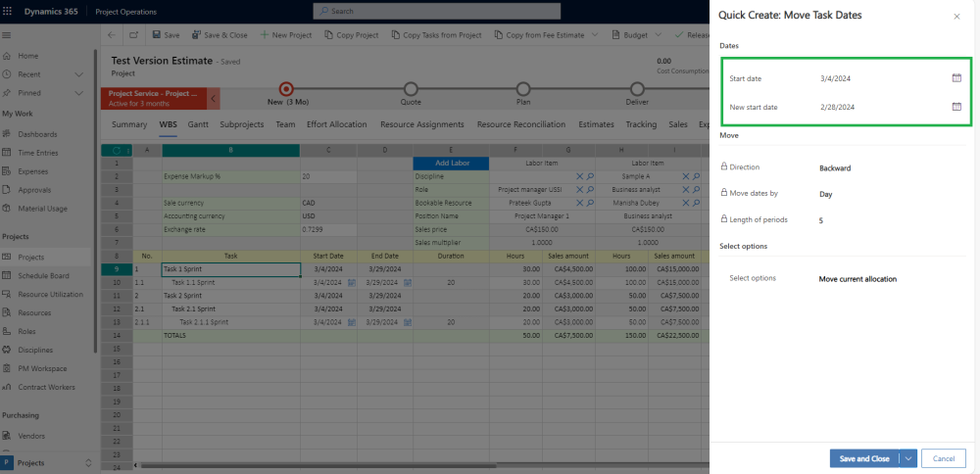Switch to the Team tab
This screenshot has width=980, height=474.
pyautogui.click(x=285, y=124)
